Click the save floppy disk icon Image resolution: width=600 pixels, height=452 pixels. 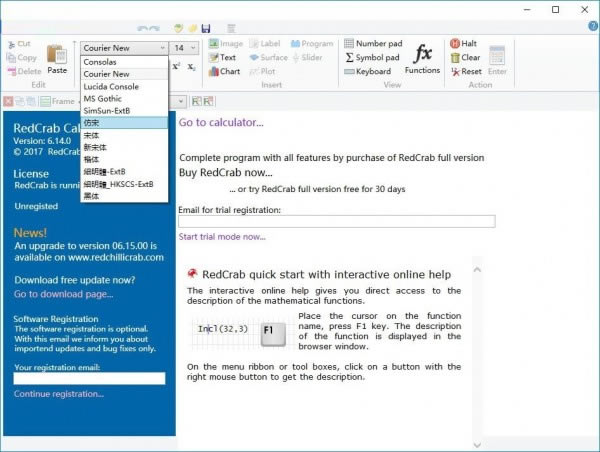pos(206,28)
